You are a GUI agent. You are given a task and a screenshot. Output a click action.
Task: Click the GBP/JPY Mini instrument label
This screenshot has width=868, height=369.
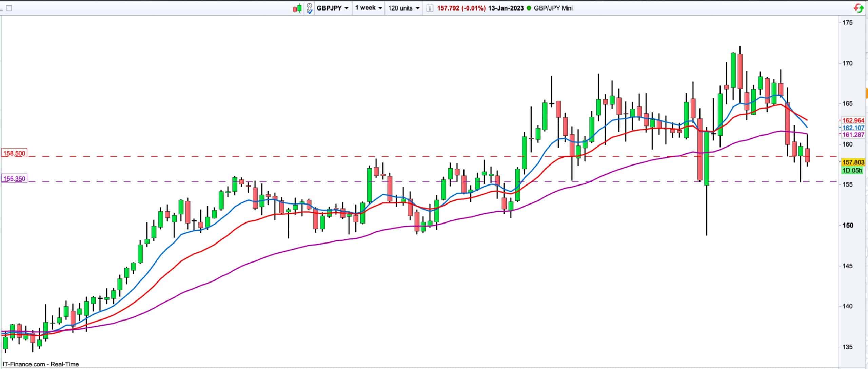(553, 8)
